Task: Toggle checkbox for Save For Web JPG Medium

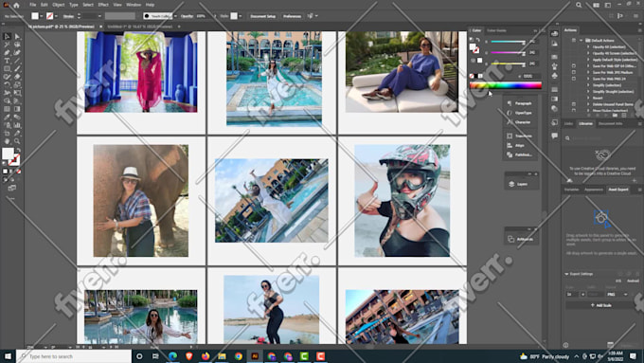Action: 573,72
